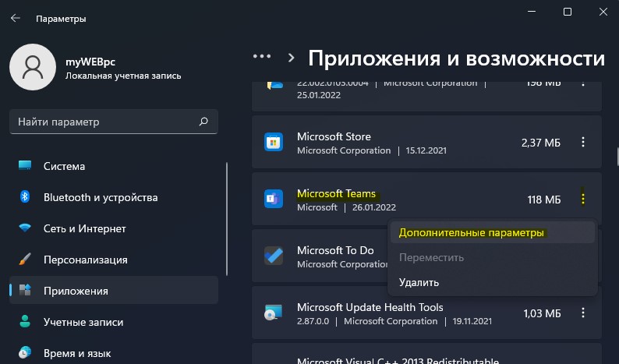Screen dimensions: 619x364
Task: Open Система settings section
Action: 114,166
